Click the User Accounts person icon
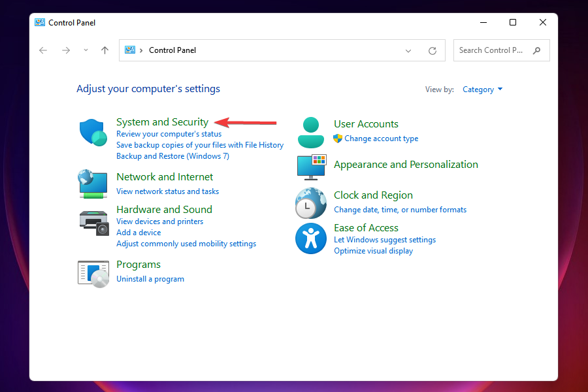 (311, 133)
